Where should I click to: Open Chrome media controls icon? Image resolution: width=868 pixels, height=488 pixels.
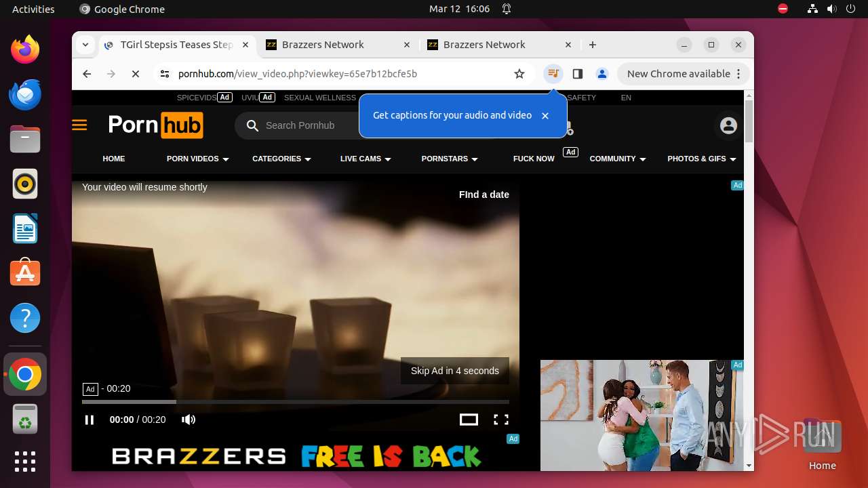pyautogui.click(x=553, y=74)
